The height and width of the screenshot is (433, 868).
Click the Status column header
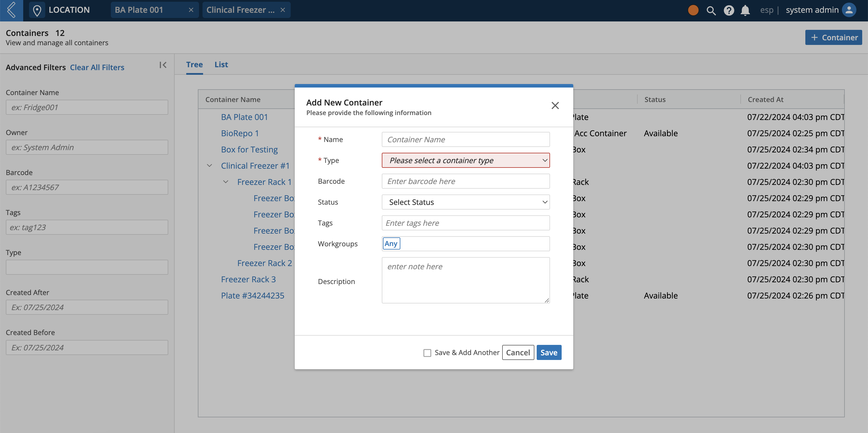click(655, 99)
